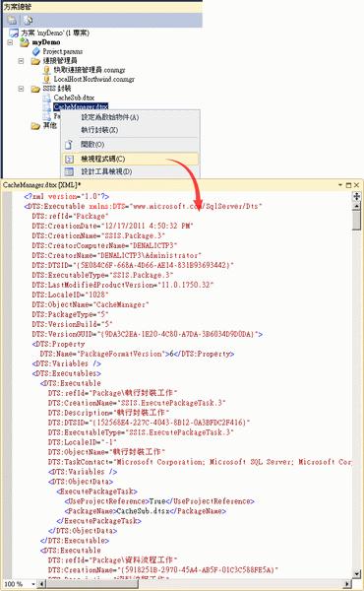
Task: Click the DTS:CreatorComputerName="DENALICTP3" line
Action: pos(104,245)
